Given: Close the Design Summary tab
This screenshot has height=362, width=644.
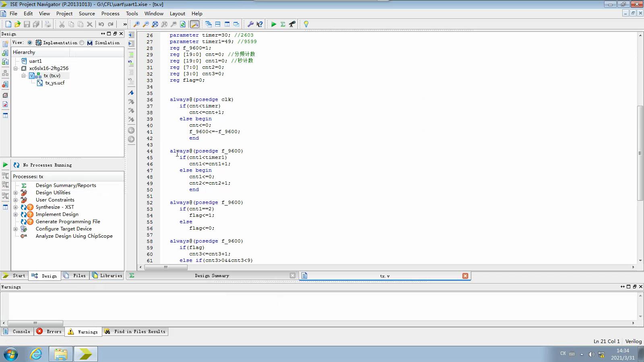Looking at the screenshot, I should coord(293,276).
